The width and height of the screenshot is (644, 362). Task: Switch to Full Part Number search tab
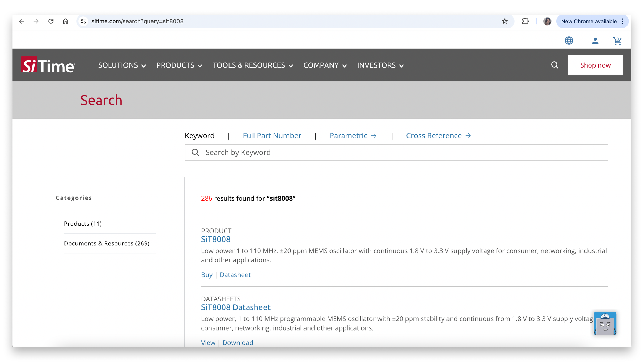[x=272, y=135]
